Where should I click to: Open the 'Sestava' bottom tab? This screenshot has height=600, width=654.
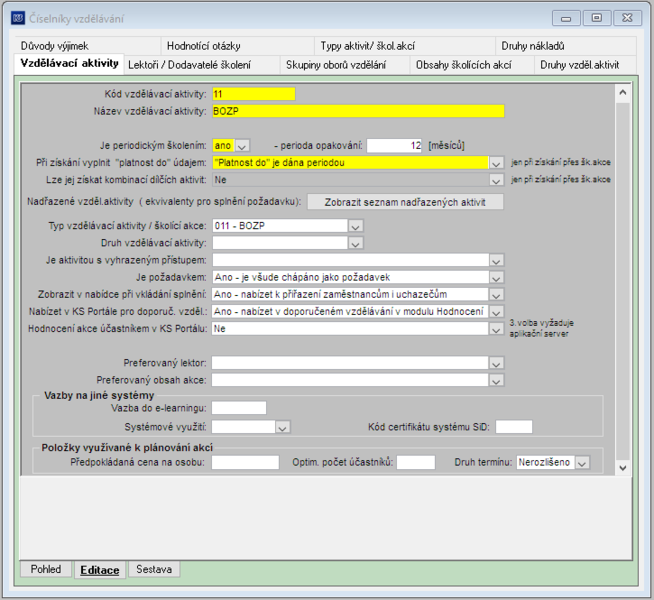(x=154, y=569)
